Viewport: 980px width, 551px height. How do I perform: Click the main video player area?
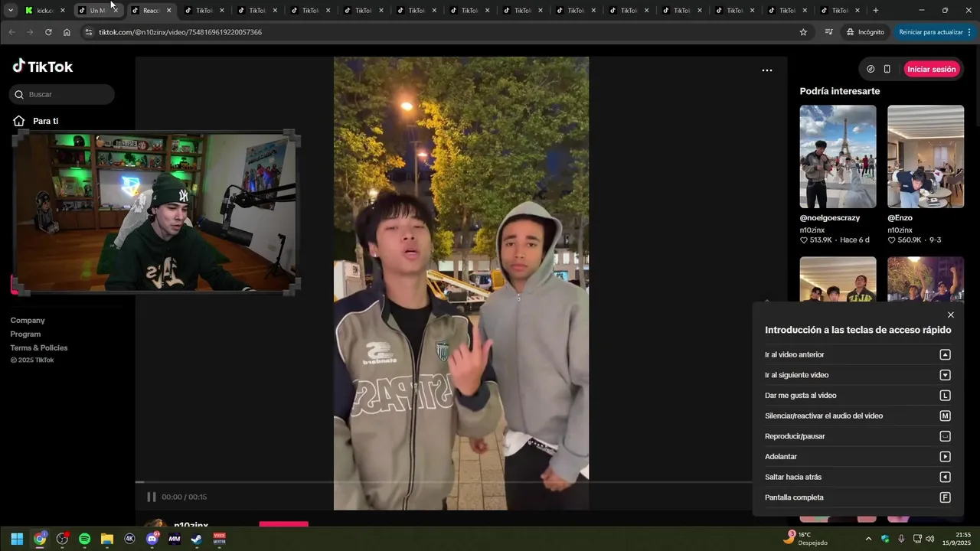coord(461,283)
